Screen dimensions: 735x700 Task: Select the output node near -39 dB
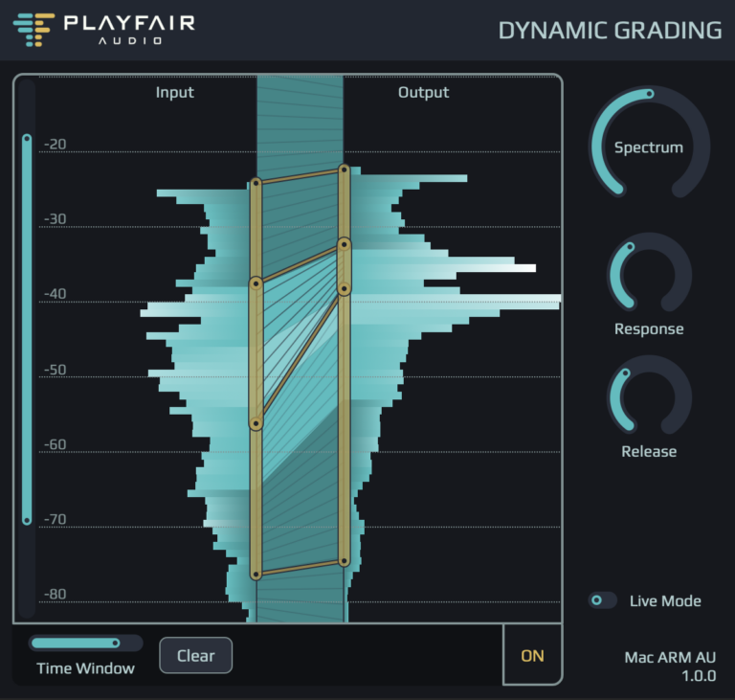point(345,288)
